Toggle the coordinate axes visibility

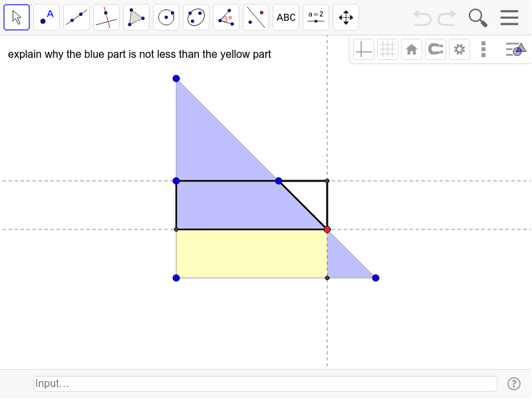tap(363, 49)
